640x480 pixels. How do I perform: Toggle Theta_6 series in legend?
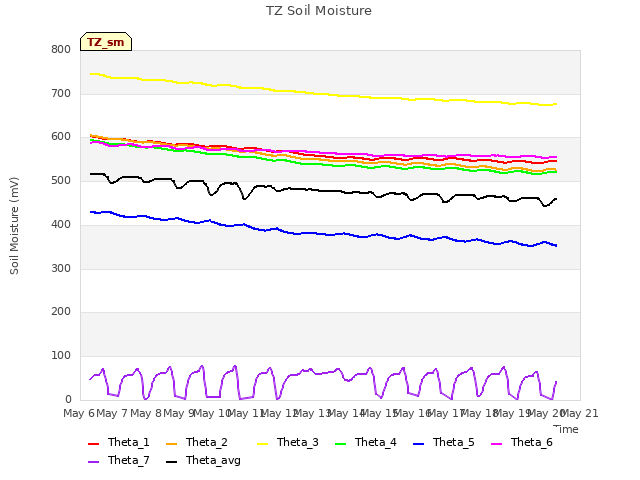coord(522,442)
